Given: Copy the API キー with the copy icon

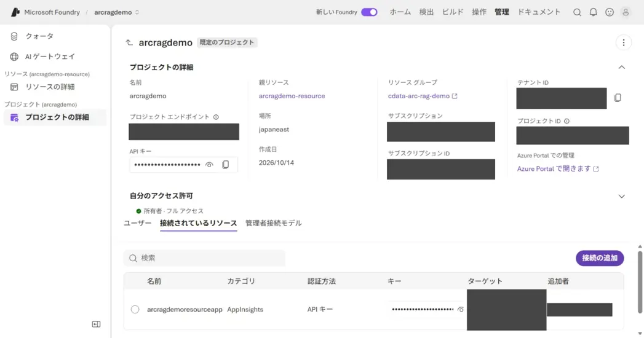Looking at the screenshot, I should (x=226, y=165).
